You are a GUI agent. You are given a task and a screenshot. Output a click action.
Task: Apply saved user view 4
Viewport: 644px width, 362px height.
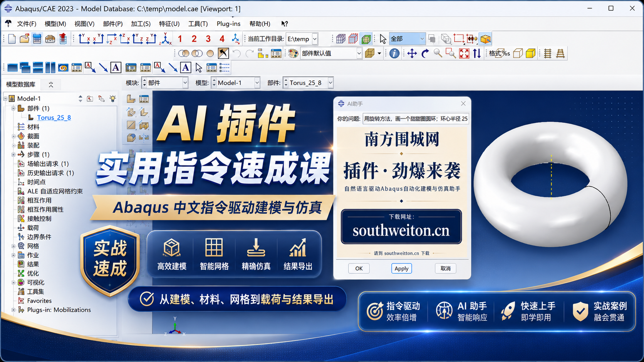[222, 39]
